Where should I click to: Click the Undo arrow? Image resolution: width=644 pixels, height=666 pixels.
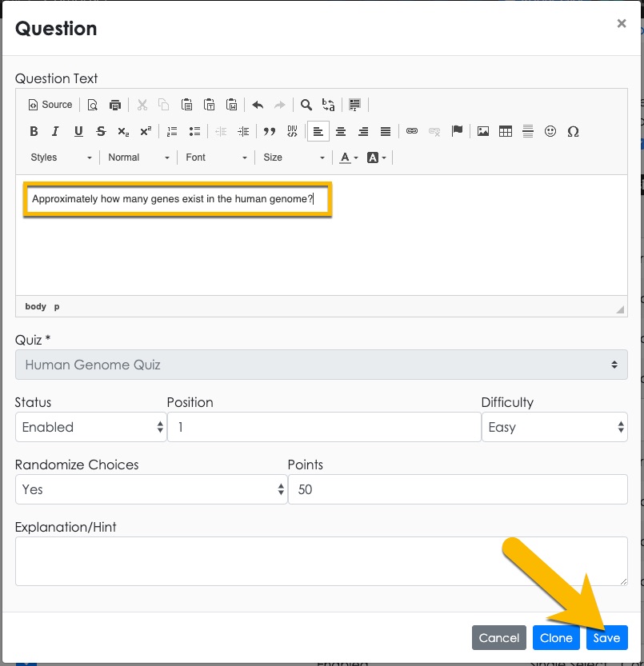click(x=258, y=105)
